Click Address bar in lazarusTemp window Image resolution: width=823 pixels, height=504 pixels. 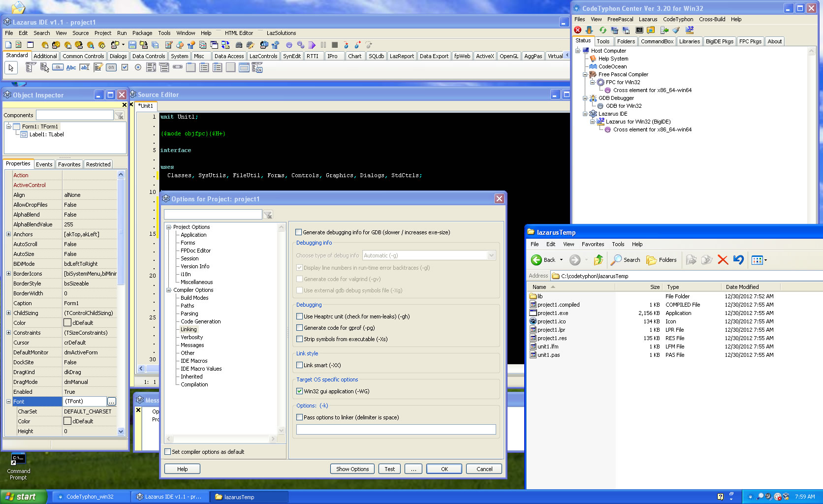pos(687,276)
